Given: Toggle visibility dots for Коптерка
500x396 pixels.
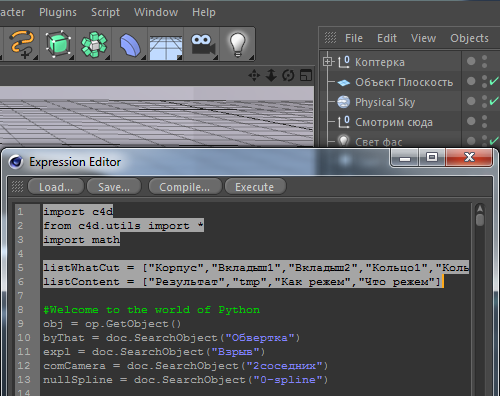Looking at the screenshot, I should 484,62.
